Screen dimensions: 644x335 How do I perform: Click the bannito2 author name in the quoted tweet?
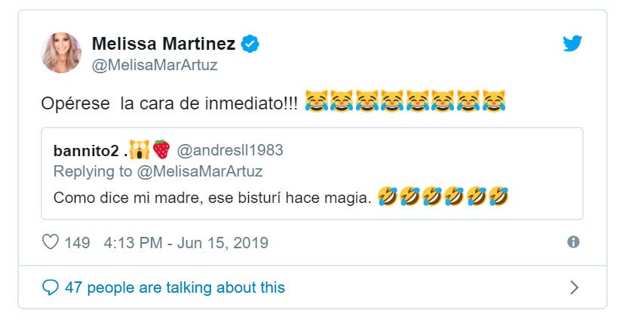[x=85, y=150]
